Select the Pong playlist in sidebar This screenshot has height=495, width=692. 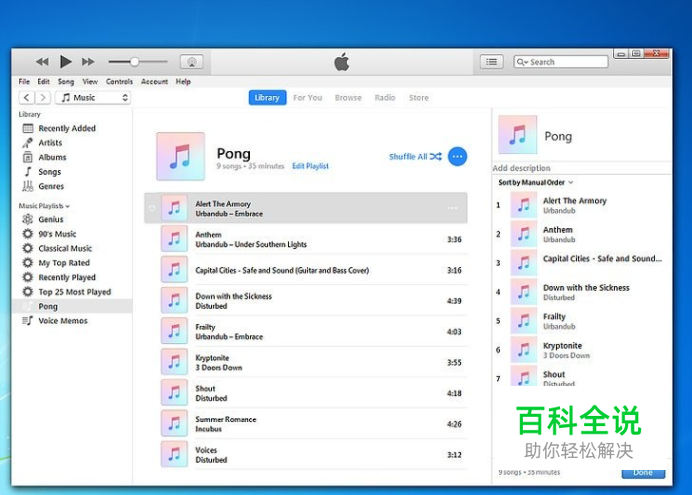pyautogui.click(x=72, y=306)
